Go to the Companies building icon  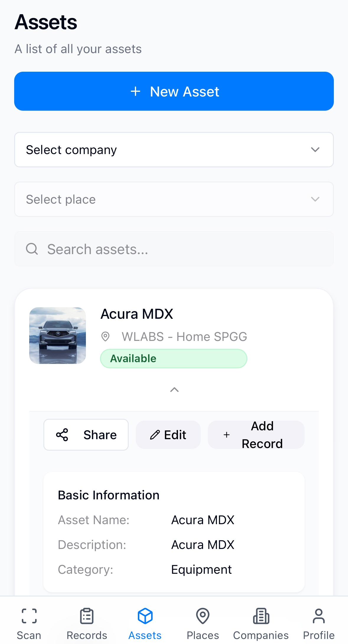(x=261, y=616)
